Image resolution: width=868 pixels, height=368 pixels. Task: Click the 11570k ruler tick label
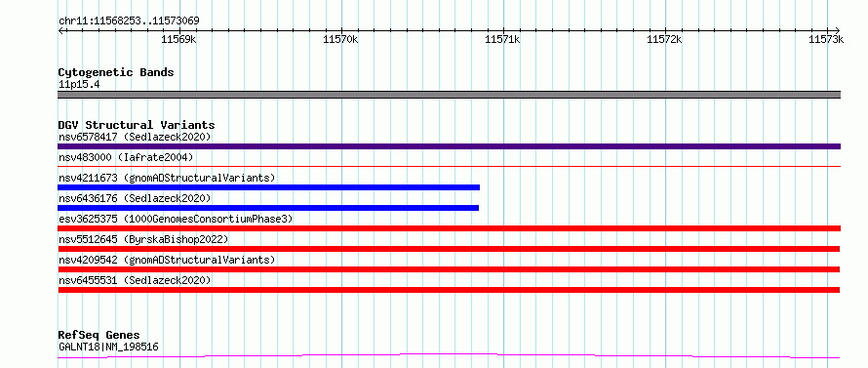(340, 39)
